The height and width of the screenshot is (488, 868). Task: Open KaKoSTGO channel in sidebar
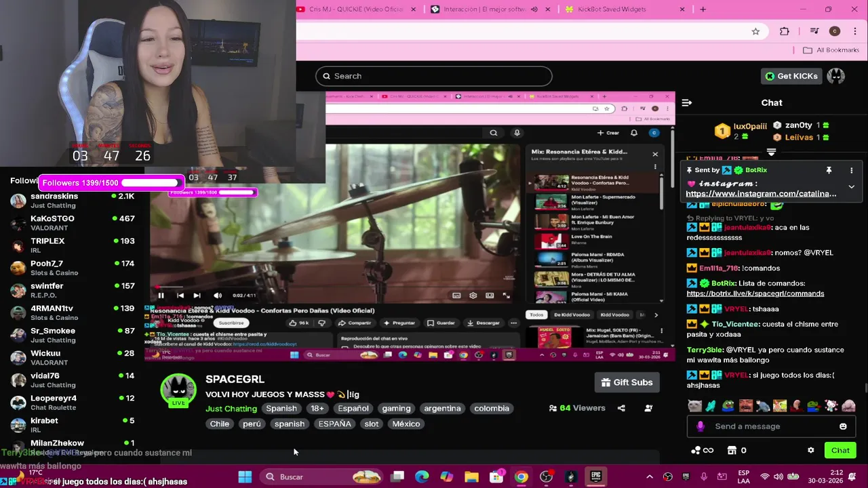[x=73, y=223]
